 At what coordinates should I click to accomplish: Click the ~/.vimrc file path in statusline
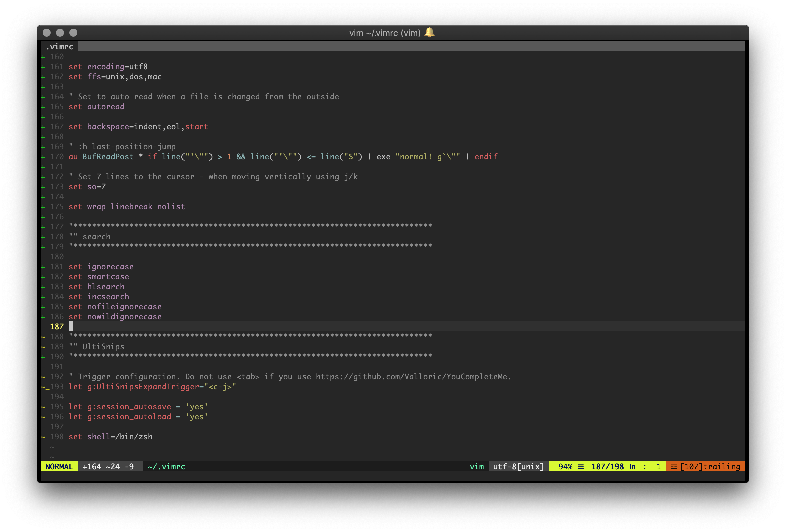pyautogui.click(x=166, y=467)
